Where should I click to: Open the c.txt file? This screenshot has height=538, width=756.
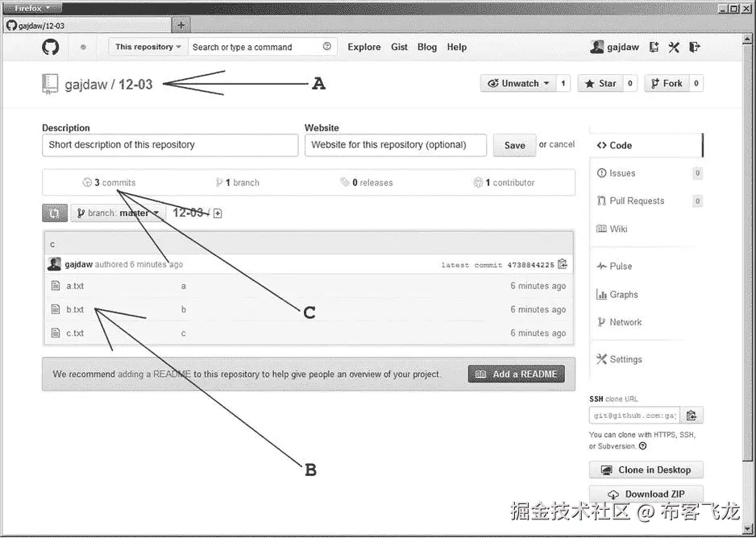tap(75, 333)
